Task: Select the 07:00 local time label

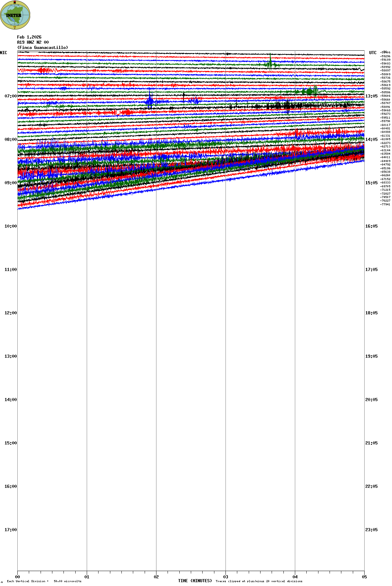Action: pos(10,96)
